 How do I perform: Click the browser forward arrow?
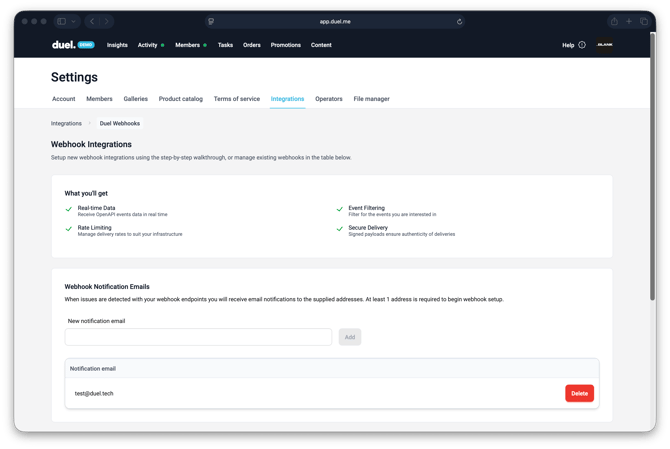click(x=106, y=21)
